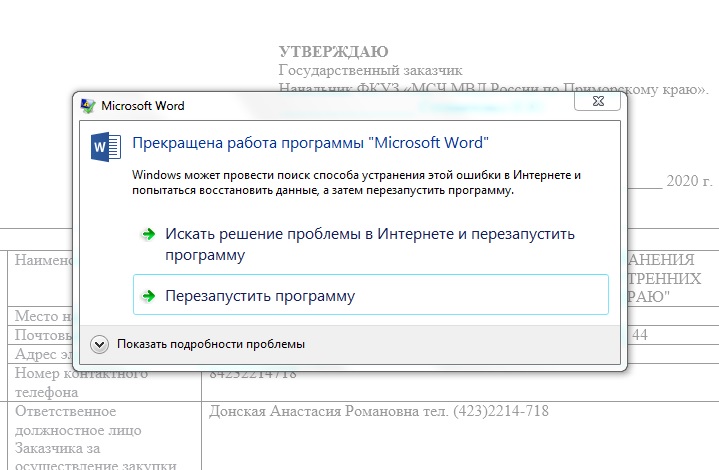Screen dimensions: 719x470
Task: Click "Показать подробности проблемы" label text
Action: [x=211, y=344]
